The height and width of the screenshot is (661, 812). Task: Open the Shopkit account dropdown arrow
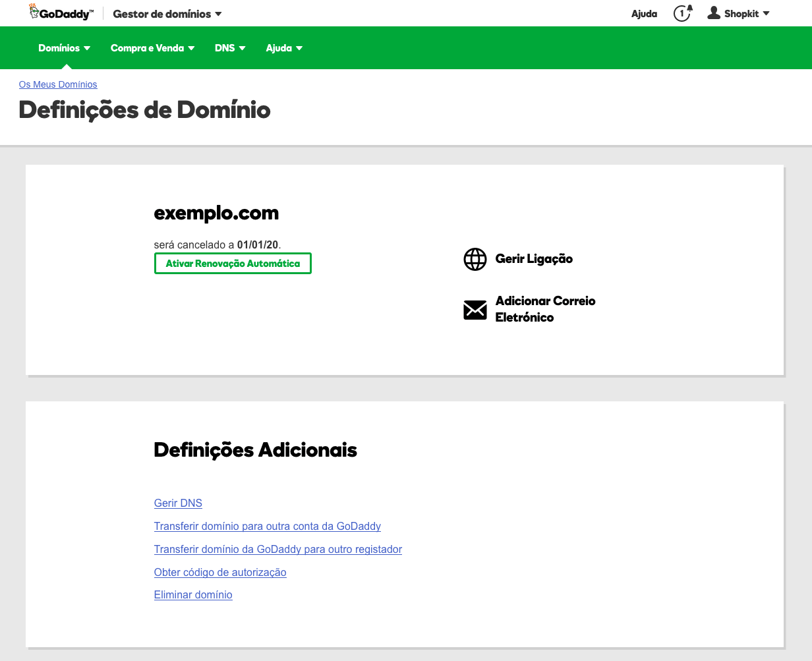pyautogui.click(x=766, y=14)
